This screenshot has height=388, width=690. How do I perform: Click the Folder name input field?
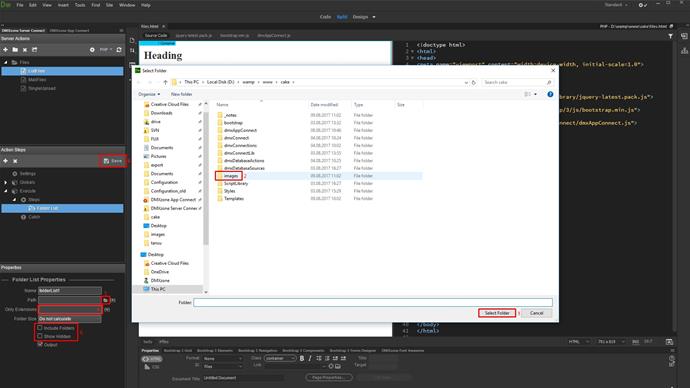[x=373, y=302]
